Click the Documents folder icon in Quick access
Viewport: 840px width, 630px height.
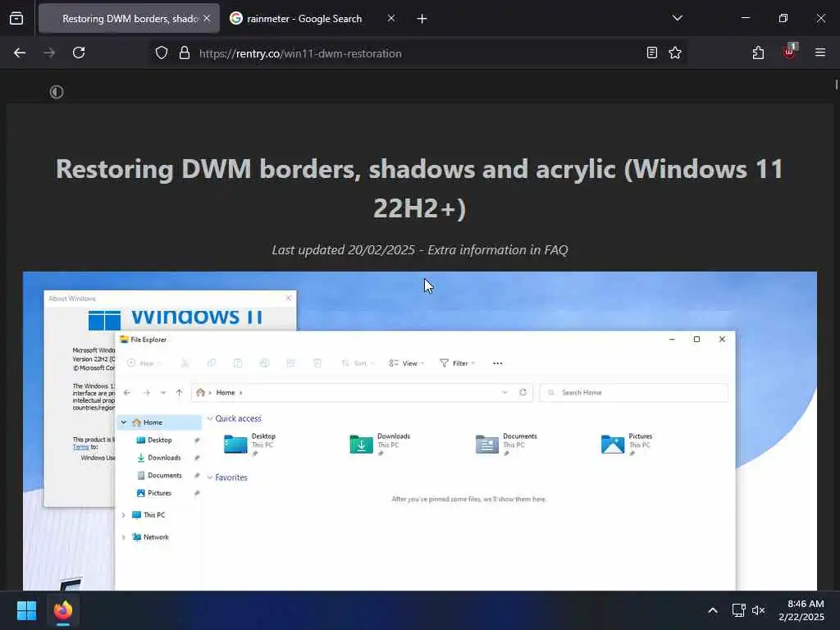(x=487, y=444)
